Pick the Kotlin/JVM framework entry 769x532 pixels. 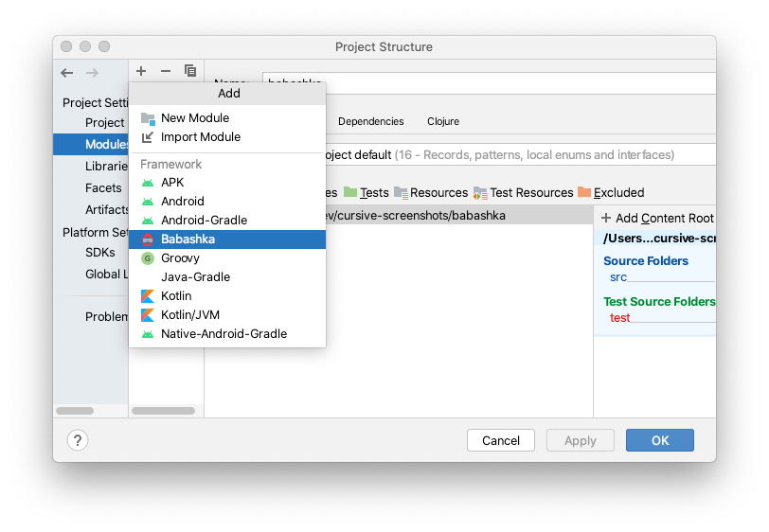coord(227,315)
